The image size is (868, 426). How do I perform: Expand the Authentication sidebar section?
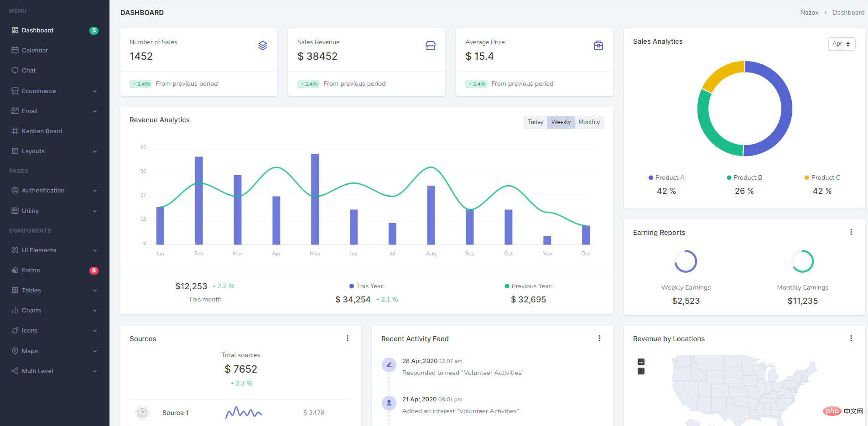pos(54,190)
